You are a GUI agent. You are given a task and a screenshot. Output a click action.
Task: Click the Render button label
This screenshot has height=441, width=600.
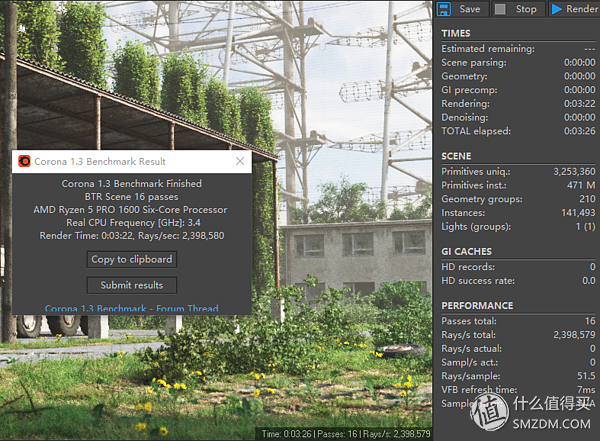(582, 9)
